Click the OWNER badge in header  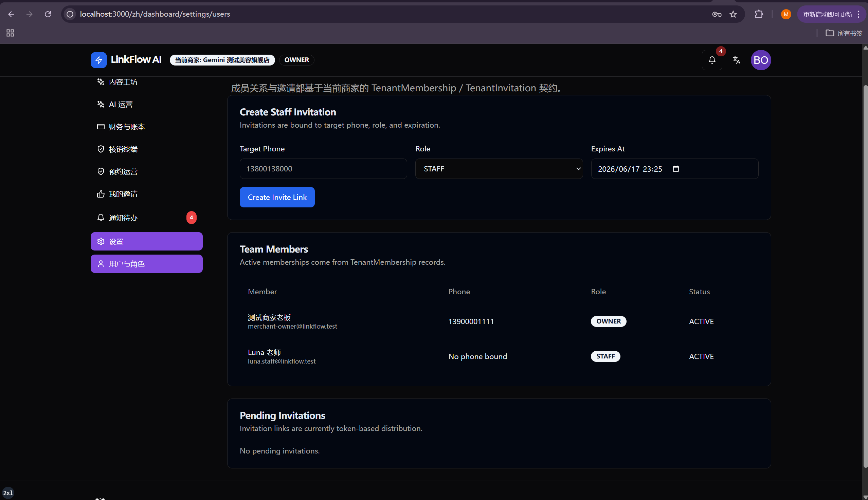296,60
